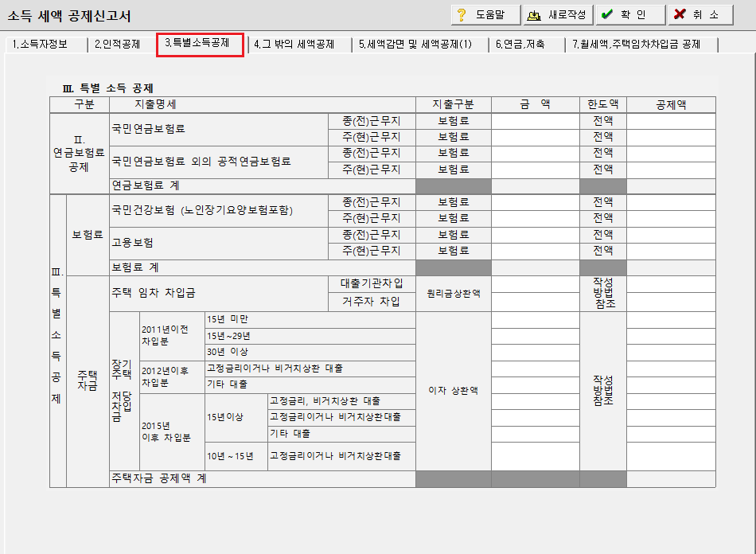The width and height of the screenshot is (756, 554).
Task: Click the 주택자금 공제액 계 row label
Action: [x=160, y=478]
